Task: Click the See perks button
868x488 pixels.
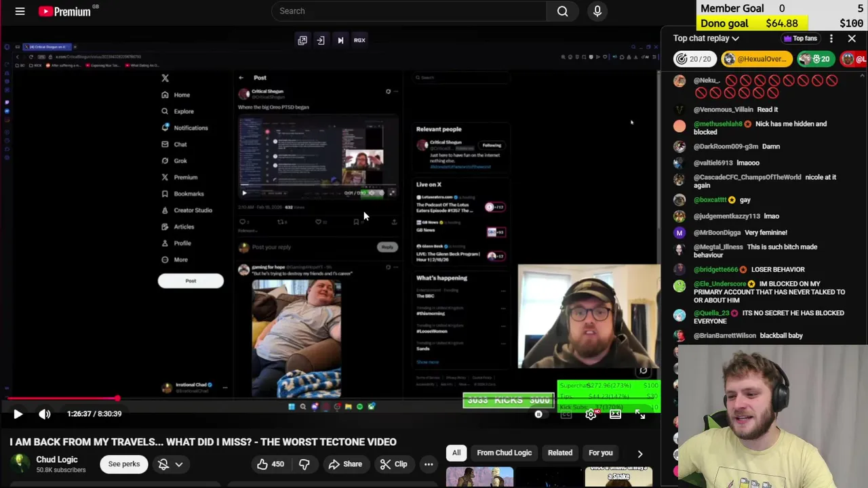Action: tap(124, 464)
